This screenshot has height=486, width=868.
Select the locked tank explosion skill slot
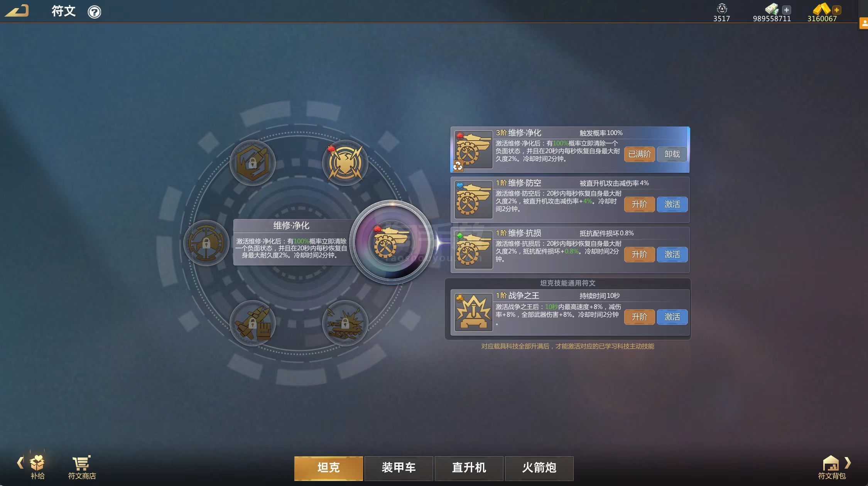click(345, 323)
